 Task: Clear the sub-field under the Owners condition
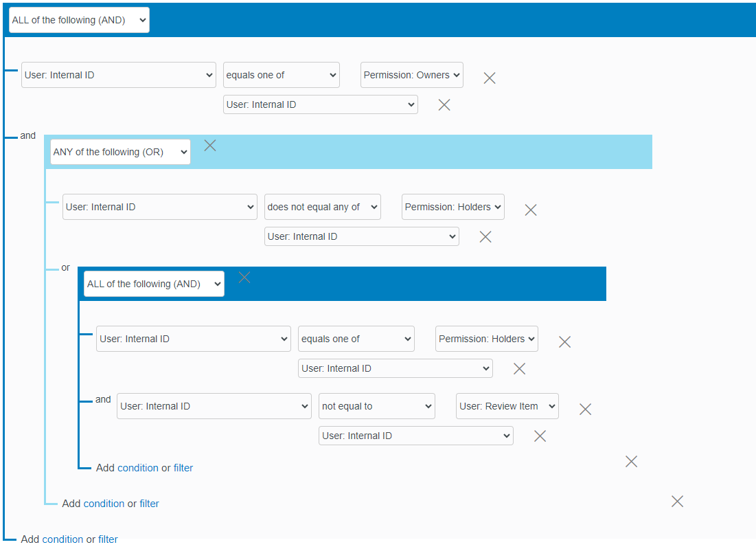click(x=444, y=104)
